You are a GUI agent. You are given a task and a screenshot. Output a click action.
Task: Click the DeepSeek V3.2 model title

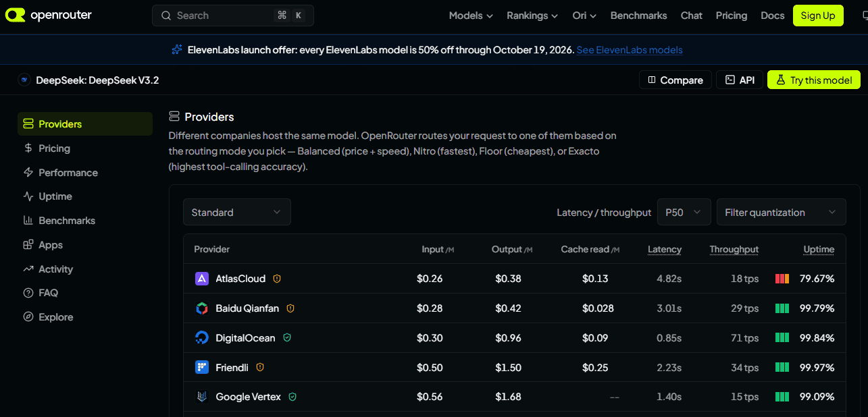pos(97,80)
